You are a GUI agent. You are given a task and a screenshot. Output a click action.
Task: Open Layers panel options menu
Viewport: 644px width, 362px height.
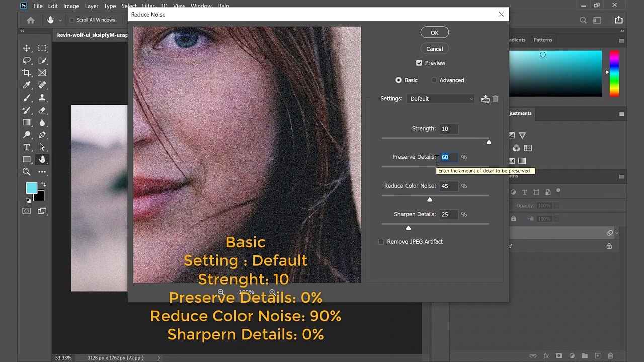tap(622, 177)
